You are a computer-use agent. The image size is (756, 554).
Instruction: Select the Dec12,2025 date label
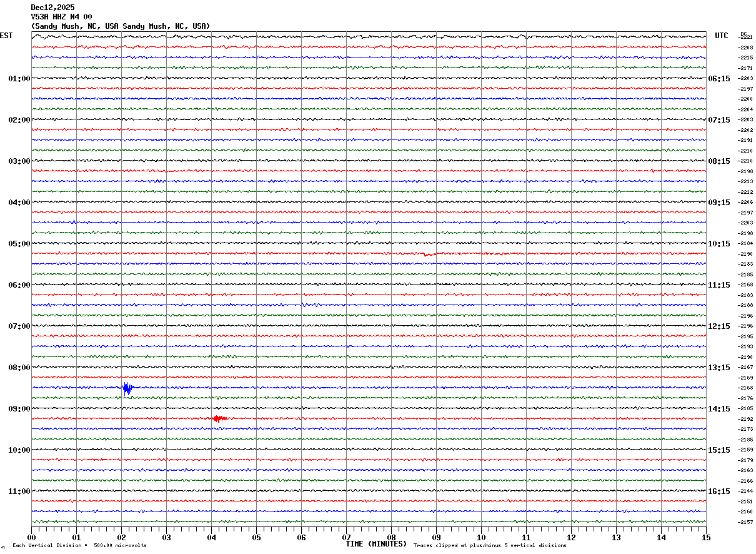52,8
